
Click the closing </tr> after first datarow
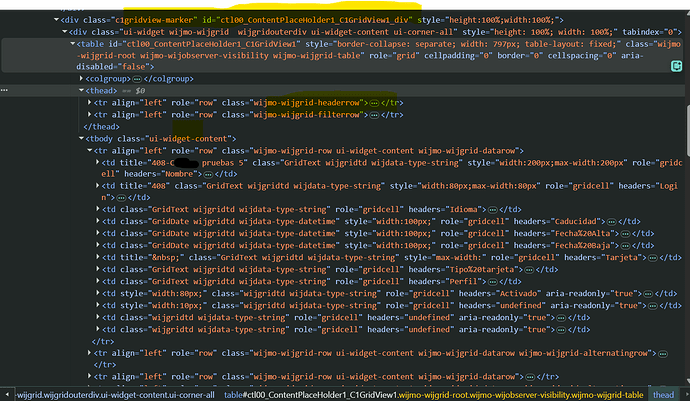(x=103, y=342)
